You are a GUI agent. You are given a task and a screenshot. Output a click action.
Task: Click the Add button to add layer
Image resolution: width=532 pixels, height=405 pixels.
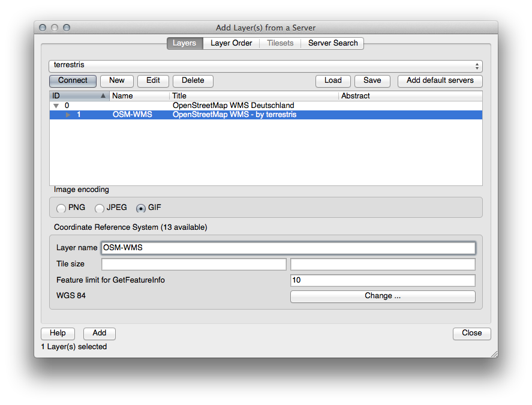pyautogui.click(x=99, y=333)
